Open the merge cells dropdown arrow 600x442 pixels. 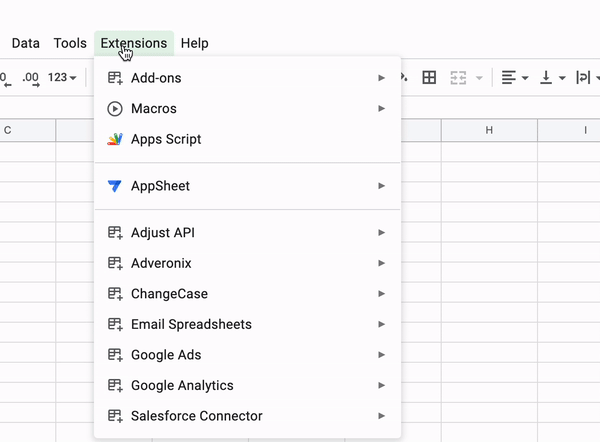[x=479, y=78]
